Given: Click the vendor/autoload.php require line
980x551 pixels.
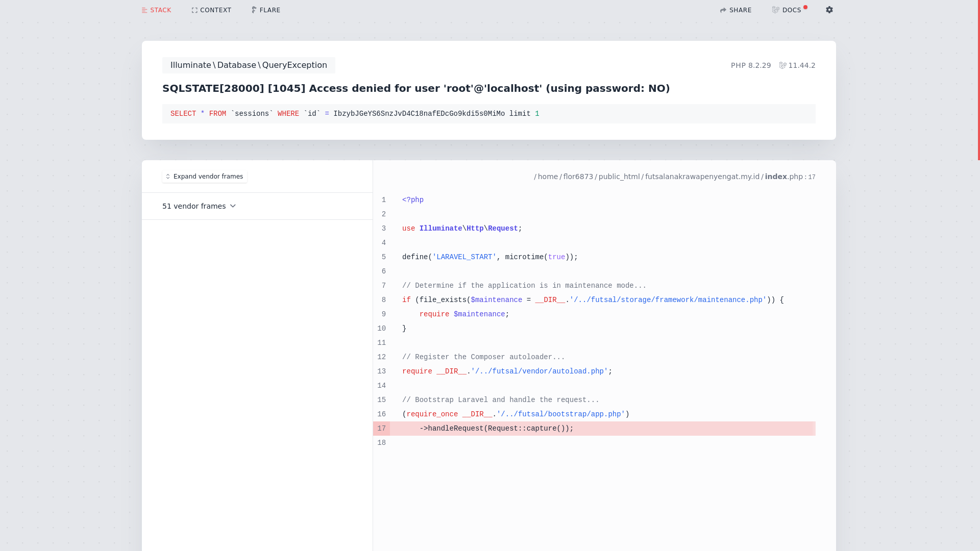Looking at the screenshot, I should 507,371.
